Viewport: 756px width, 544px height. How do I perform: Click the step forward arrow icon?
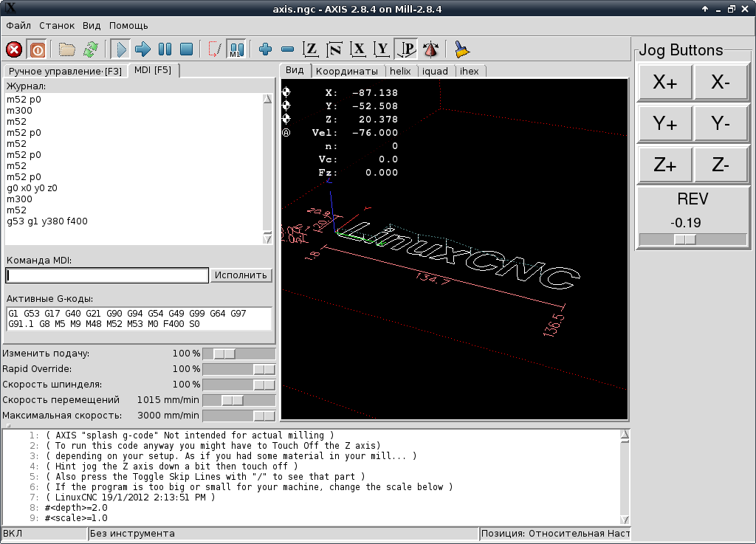pos(143,49)
